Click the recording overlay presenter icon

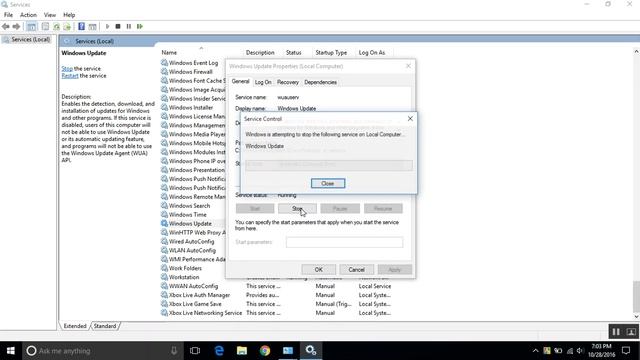pyautogui.click(x=631, y=332)
